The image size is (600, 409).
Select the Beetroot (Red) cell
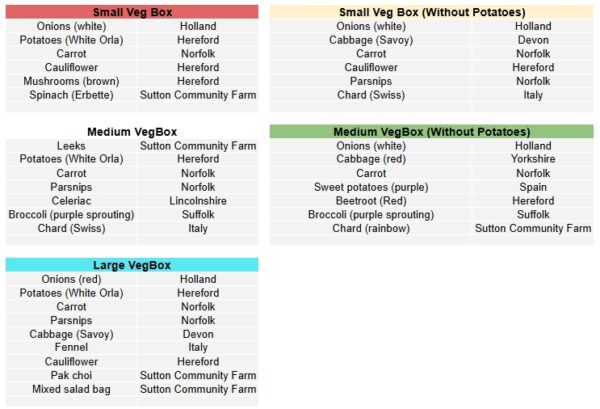click(372, 200)
